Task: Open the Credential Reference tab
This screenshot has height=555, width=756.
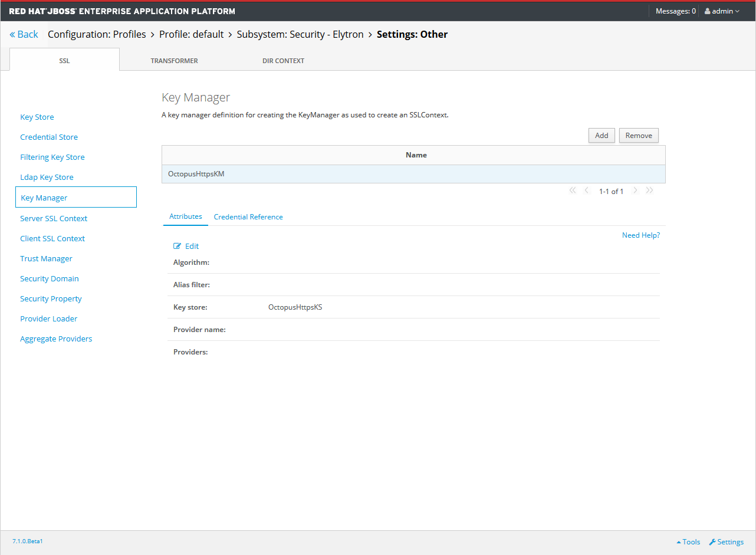Action: (x=248, y=217)
